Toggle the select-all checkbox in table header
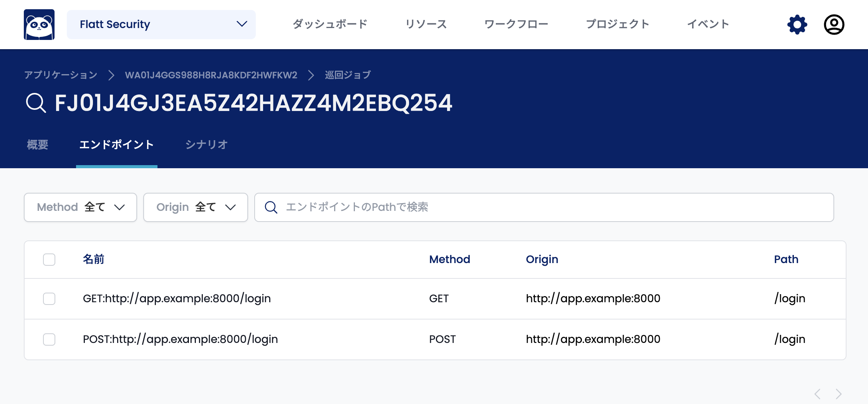The image size is (868, 404). [49, 260]
